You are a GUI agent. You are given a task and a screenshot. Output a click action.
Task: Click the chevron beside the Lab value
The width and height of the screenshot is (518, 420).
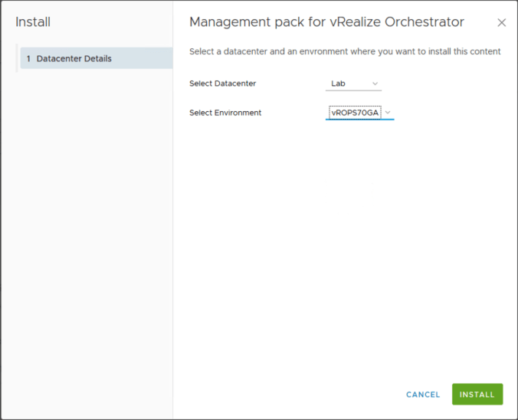tap(375, 84)
